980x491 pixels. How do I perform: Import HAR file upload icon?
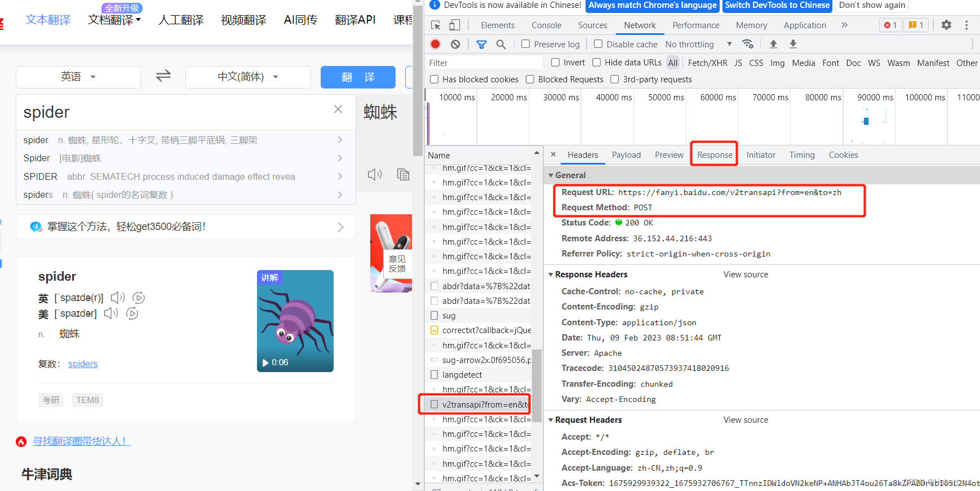coord(773,44)
